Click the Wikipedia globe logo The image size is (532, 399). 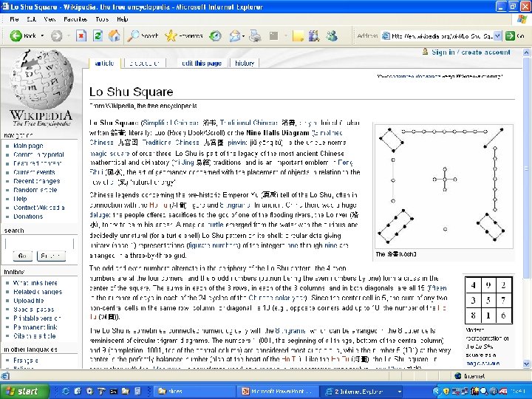coord(41,79)
